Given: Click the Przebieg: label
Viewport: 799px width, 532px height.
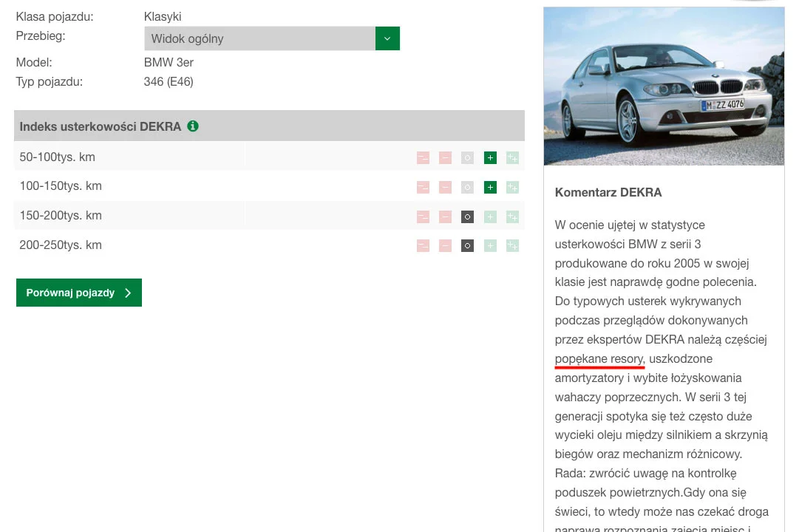Looking at the screenshot, I should pyautogui.click(x=41, y=36).
